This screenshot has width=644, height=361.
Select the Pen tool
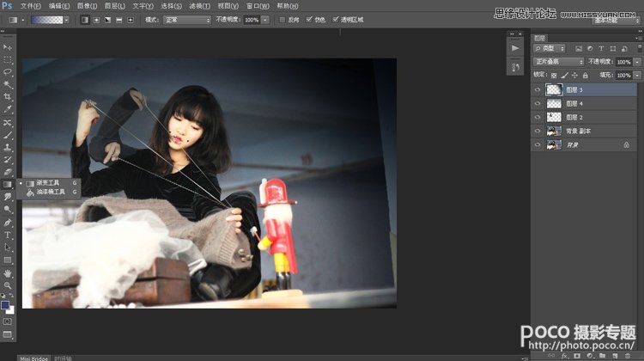pos(8,223)
